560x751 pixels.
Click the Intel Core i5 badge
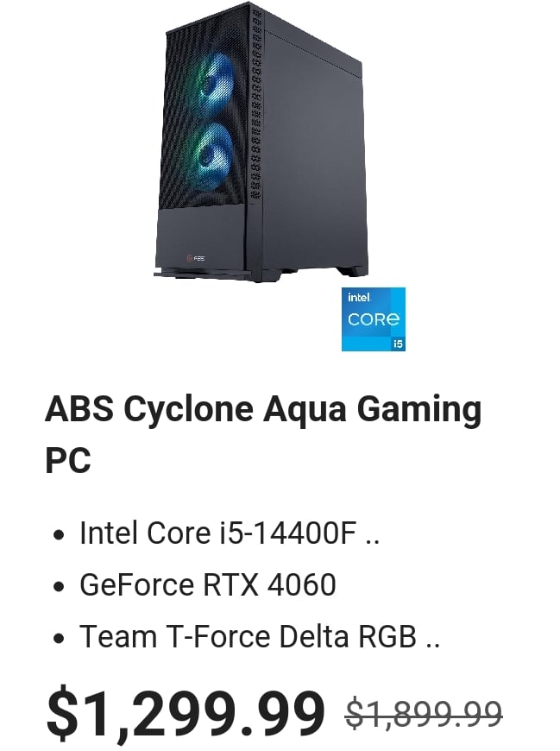click(374, 319)
